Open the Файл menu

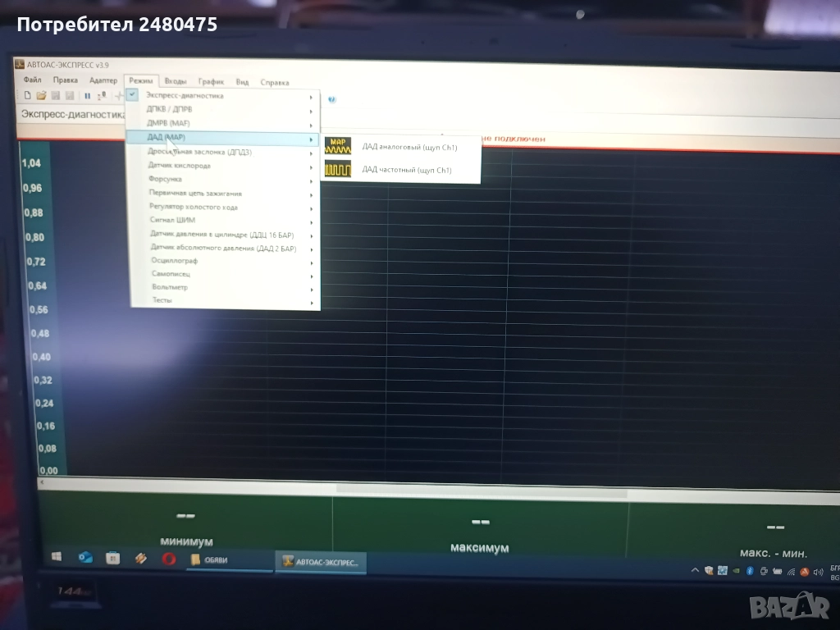pyautogui.click(x=33, y=80)
